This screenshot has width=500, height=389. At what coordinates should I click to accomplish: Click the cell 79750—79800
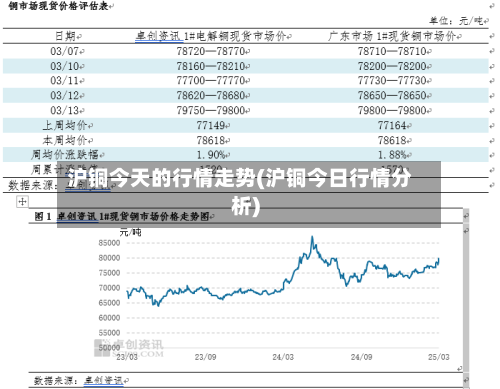[211, 110]
